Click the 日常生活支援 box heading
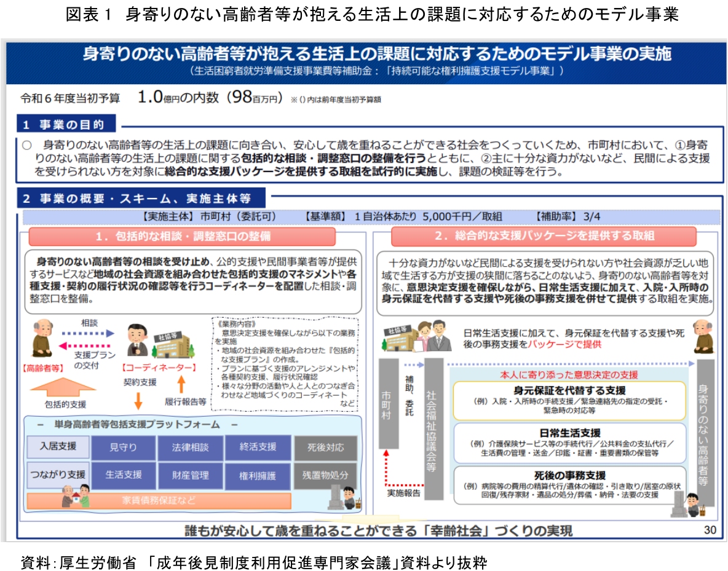Screen dimensions: 728x571 (570, 433)
